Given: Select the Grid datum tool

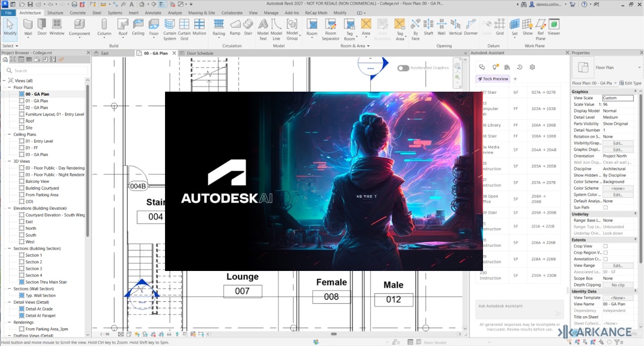Looking at the screenshot, I should [500, 27].
